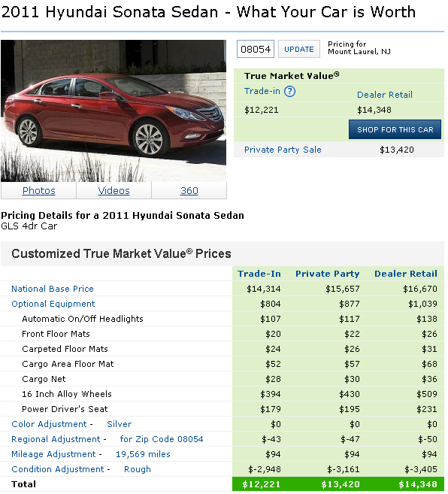Open the Videos tab
The width and height of the screenshot is (448, 494).
point(114,190)
